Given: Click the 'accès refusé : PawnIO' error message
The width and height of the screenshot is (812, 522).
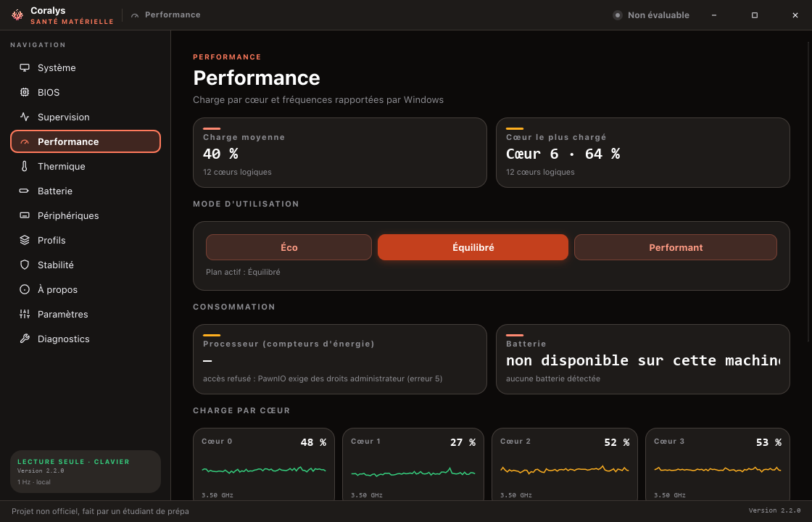Looking at the screenshot, I should pyautogui.click(x=323, y=378).
